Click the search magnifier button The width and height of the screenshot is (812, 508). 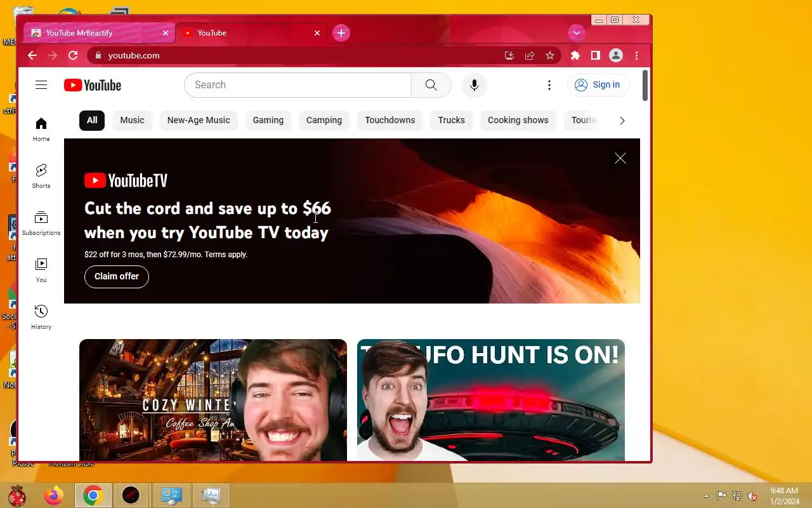(x=431, y=85)
